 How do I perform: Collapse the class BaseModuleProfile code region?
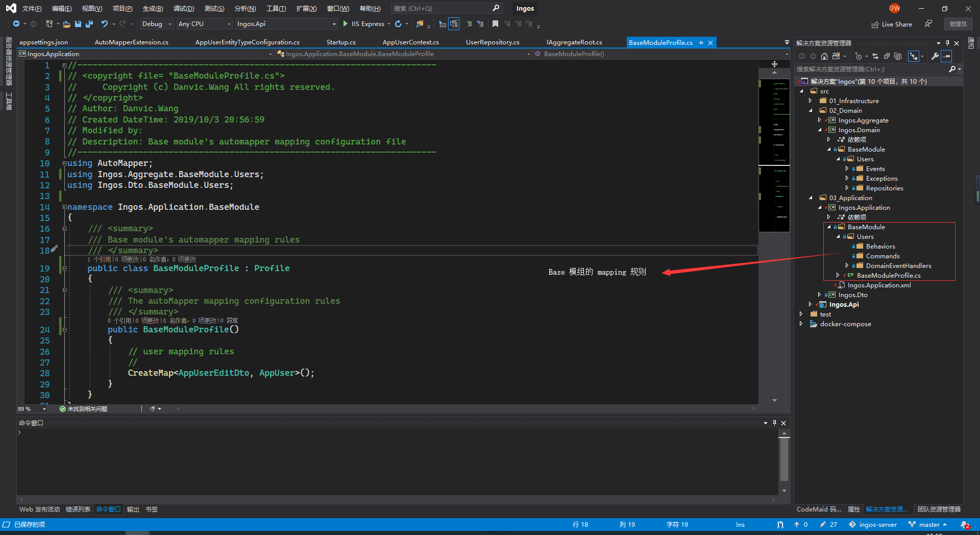pyautogui.click(x=65, y=269)
